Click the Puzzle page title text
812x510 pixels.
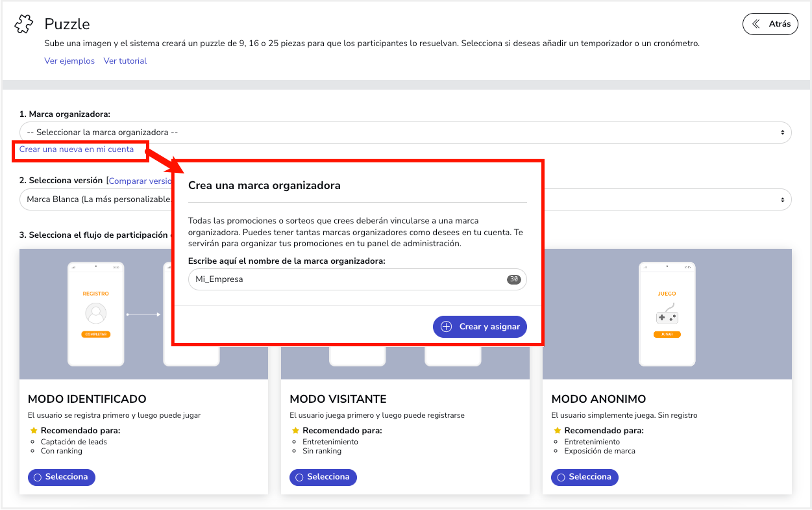(67, 24)
